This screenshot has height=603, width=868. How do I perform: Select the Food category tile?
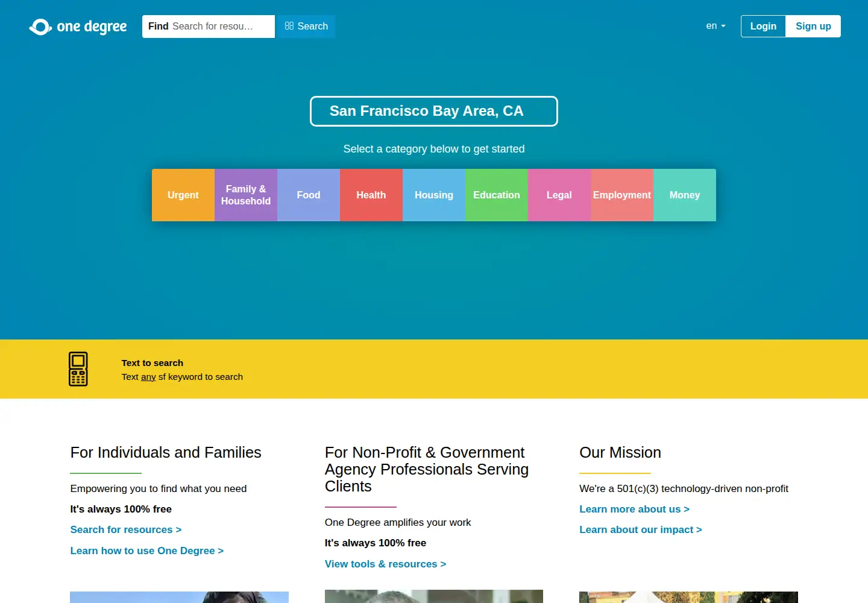309,195
